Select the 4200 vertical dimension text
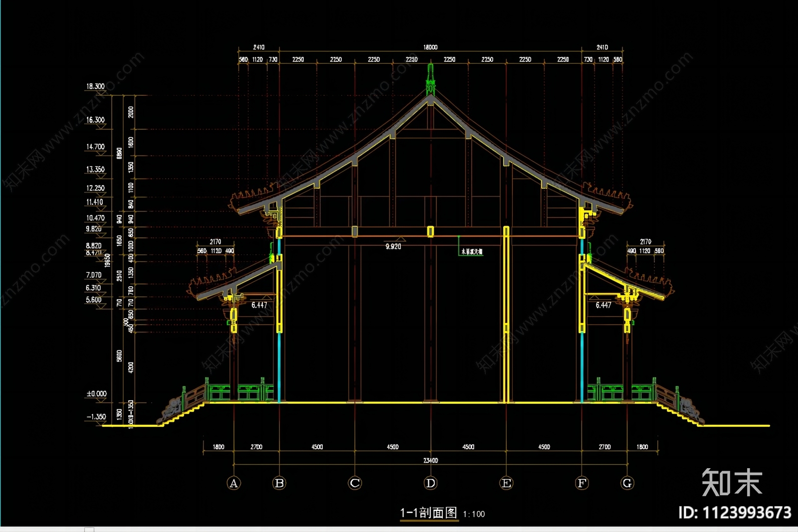The image size is (798, 532). click(131, 367)
